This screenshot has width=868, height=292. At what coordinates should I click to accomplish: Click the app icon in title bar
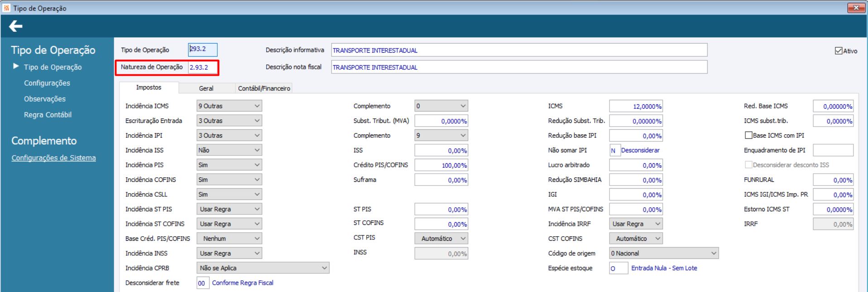point(6,8)
